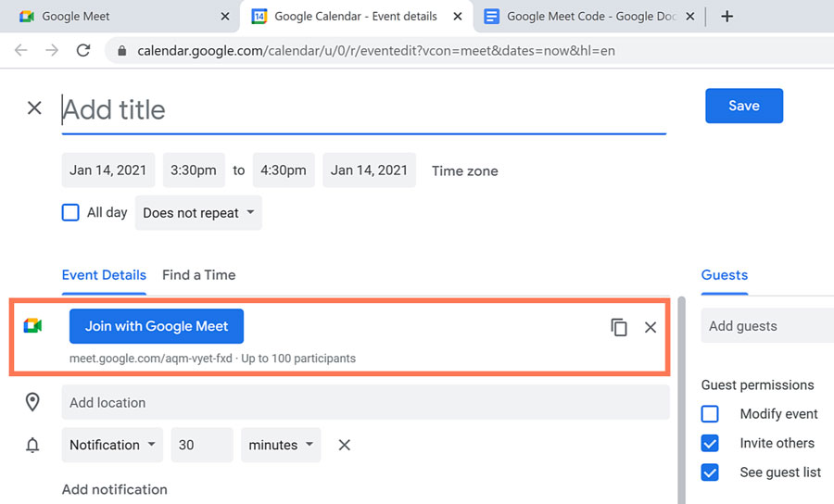
Task: Select Google Calendar Event details browser tab
Action: pos(356,17)
